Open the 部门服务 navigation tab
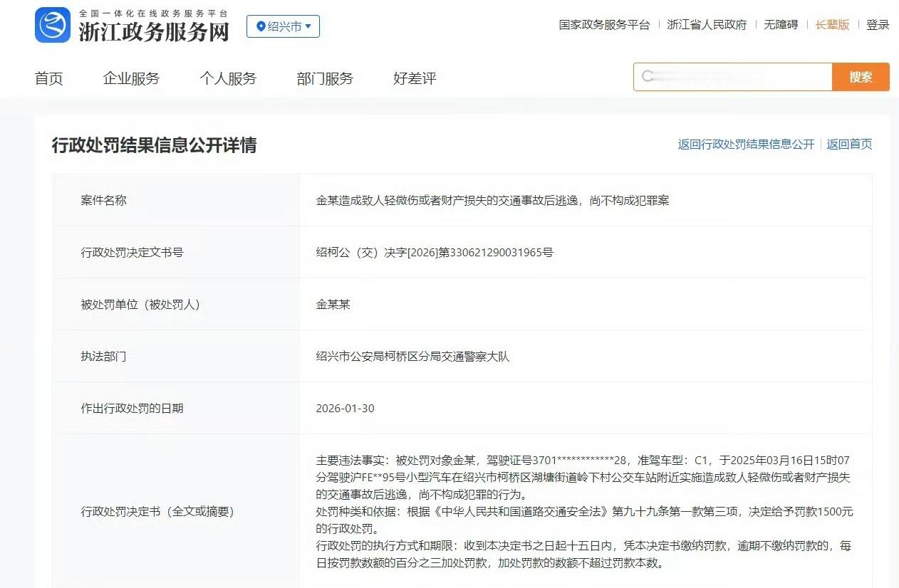The image size is (899, 588). click(x=325, y=79)
